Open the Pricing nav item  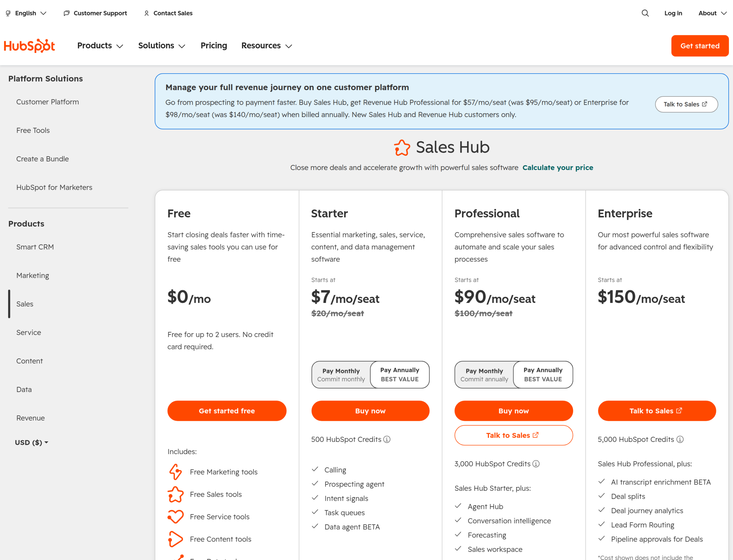click(214, 46)
